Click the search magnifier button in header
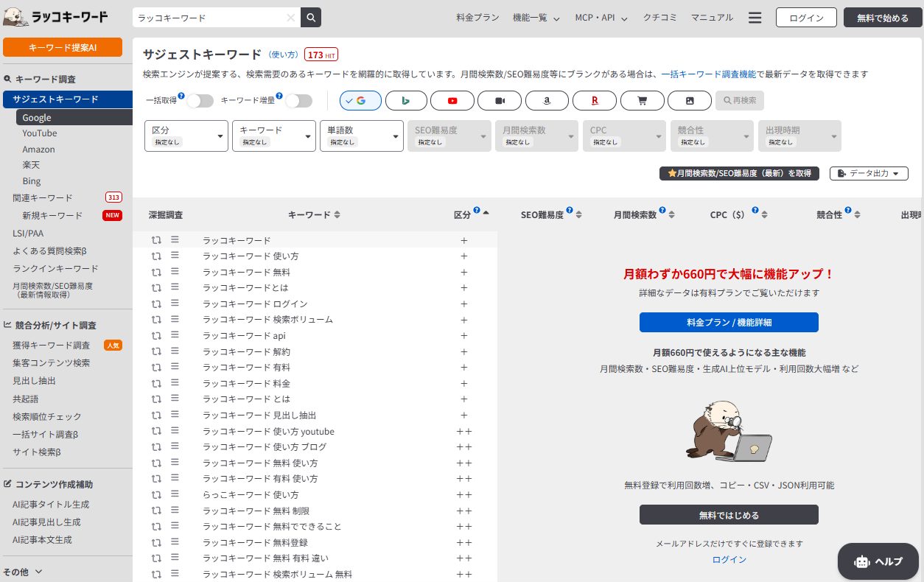The width and height of the screenshot is (924, 582). pyautogui.click(x=311, y=18)
